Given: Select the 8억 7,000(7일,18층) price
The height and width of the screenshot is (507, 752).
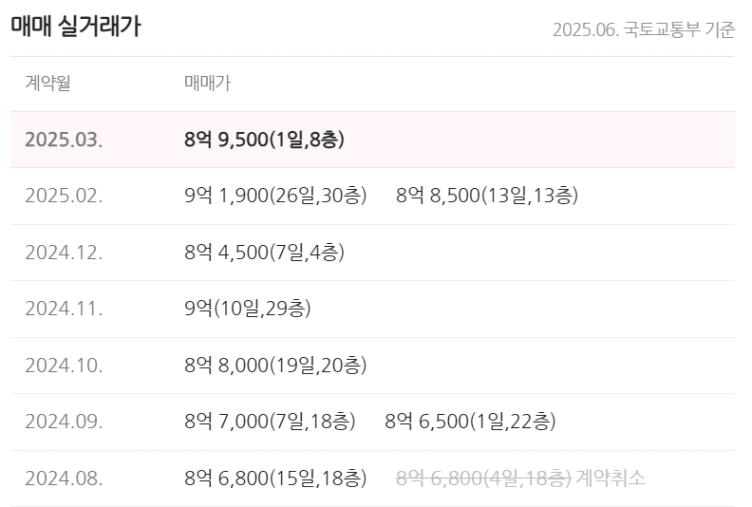Looking at the screenshot, I should [x=270, y=421].
